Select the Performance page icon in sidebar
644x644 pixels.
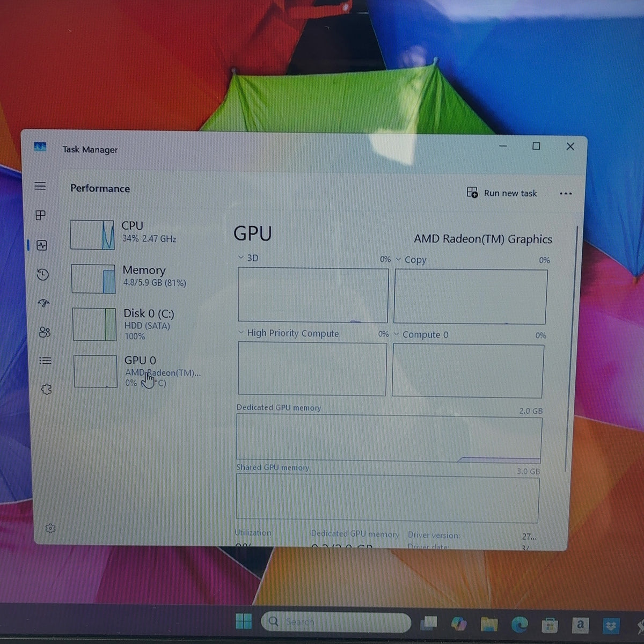42,245
